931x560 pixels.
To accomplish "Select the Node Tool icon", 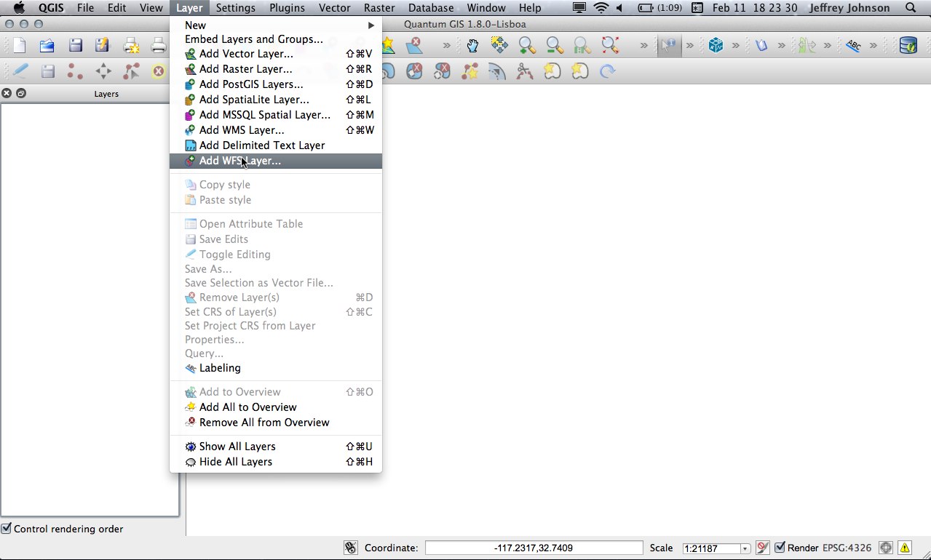I will click(131, 71).
